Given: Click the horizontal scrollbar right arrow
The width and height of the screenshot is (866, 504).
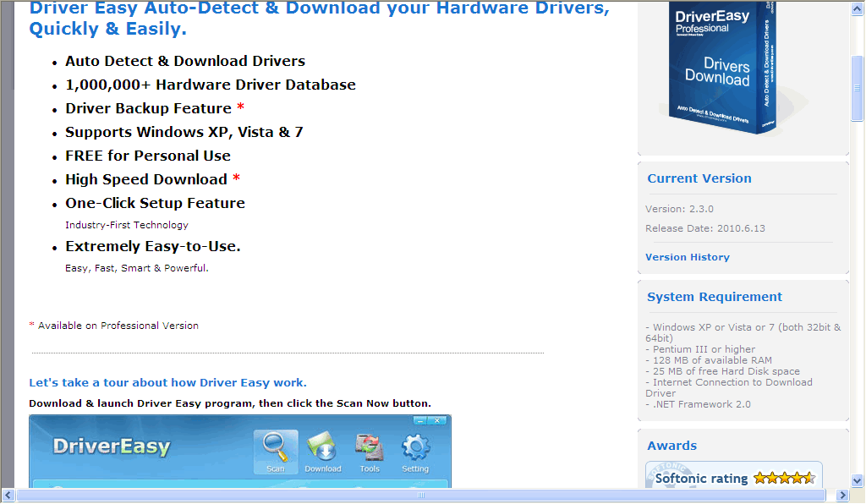Looking at the screenshot, I should click(x=842, y=495).
